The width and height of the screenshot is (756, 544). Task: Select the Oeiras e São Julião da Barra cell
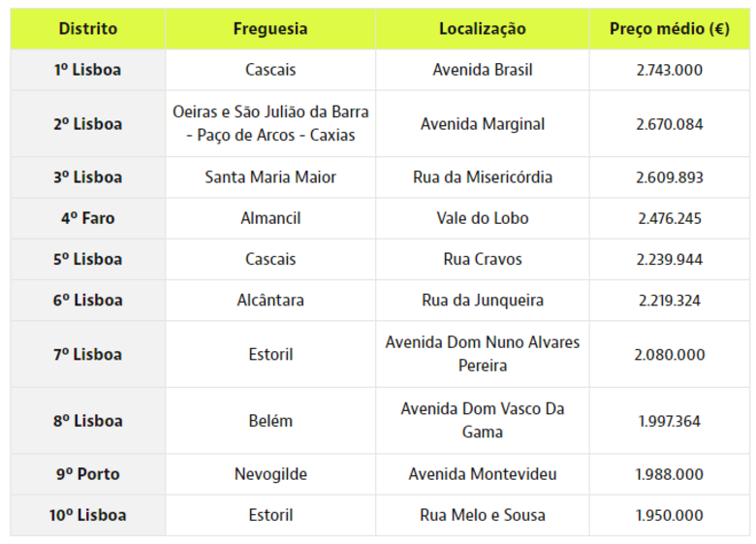(x=270, y=123)
